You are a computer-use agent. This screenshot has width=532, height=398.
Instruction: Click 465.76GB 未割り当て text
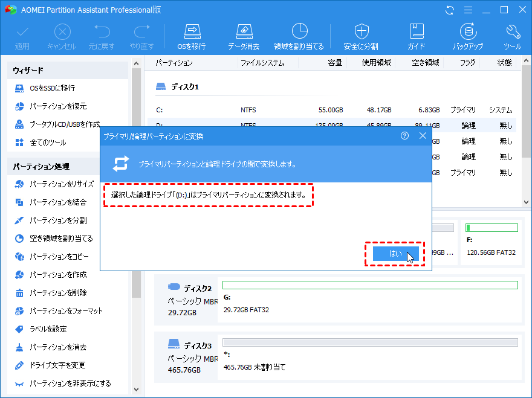coord(255,367)
